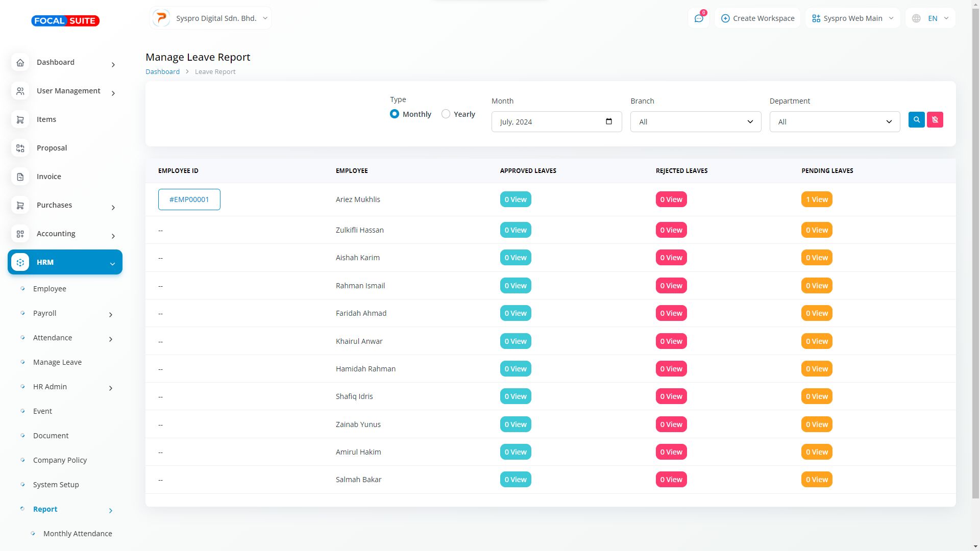Click the #EMP00001 employee ID button

point(189,199)
